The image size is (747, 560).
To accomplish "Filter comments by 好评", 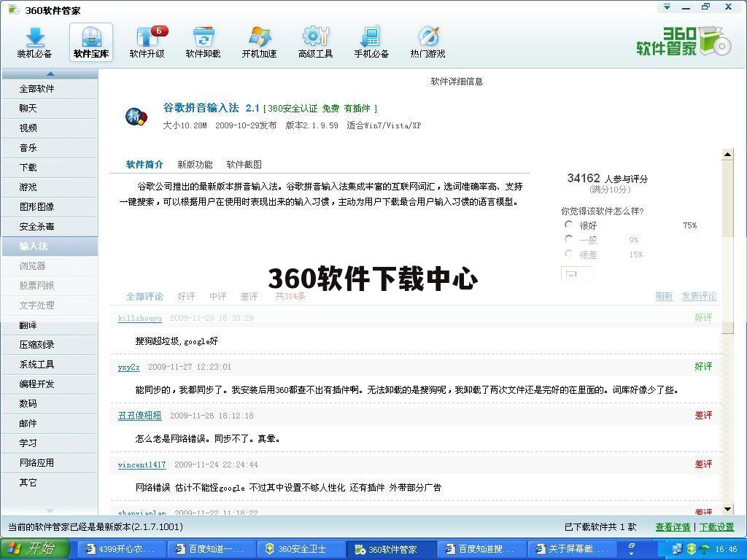I will [186, 296].
